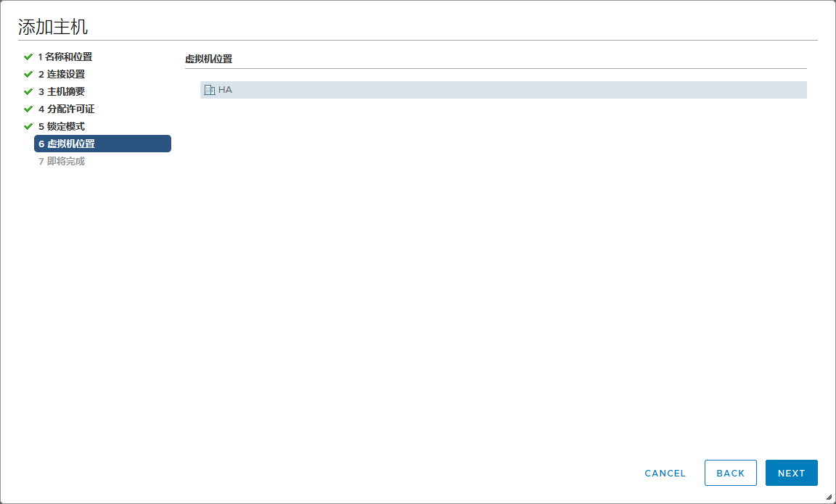Go to step 1 名称和位置
This screenshot has height=504, width=836.
click(65, 57)
